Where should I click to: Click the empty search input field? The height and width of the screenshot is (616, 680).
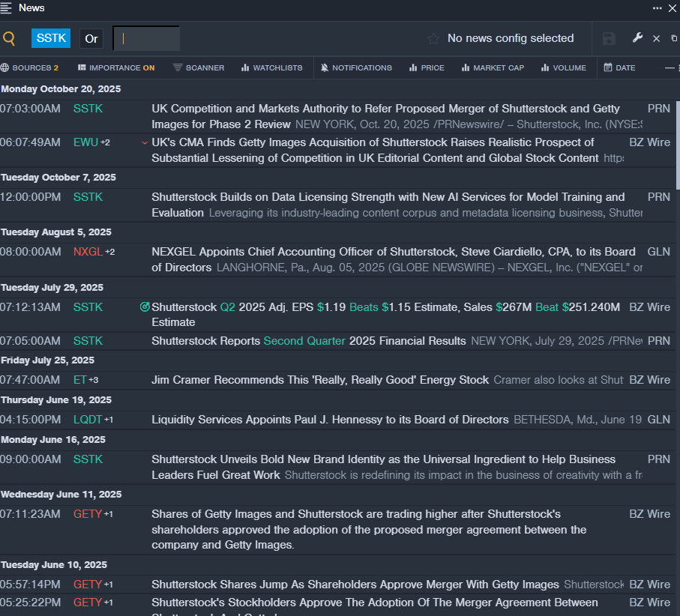coord(146,39)
